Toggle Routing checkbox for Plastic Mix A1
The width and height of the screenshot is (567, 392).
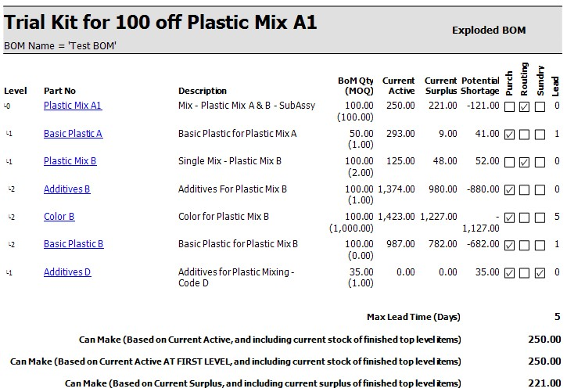525,106
